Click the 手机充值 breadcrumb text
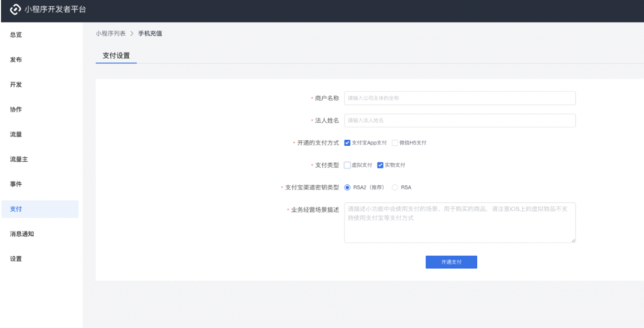The width and height of the screenshot is (644, 328). tap(150, 34)
